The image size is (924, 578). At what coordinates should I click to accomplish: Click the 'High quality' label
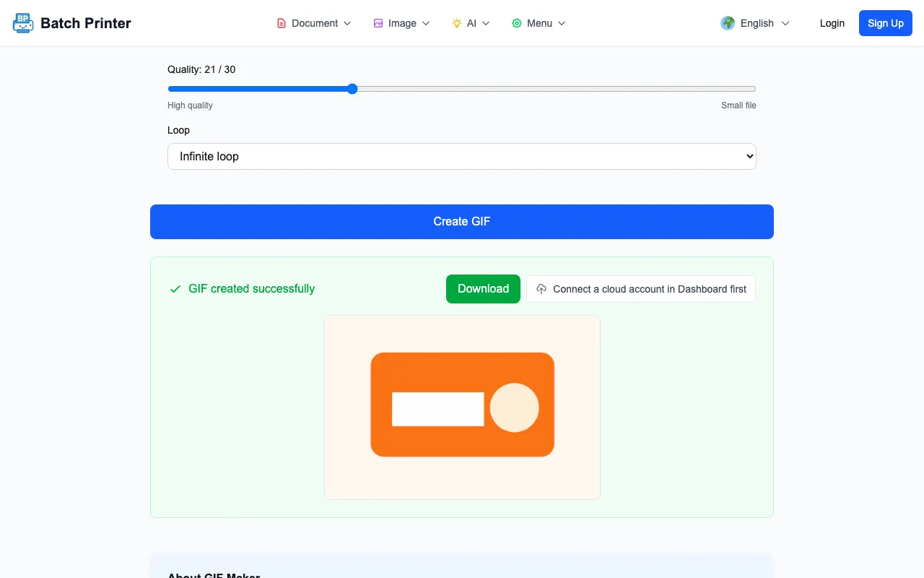tap(190, 105)
